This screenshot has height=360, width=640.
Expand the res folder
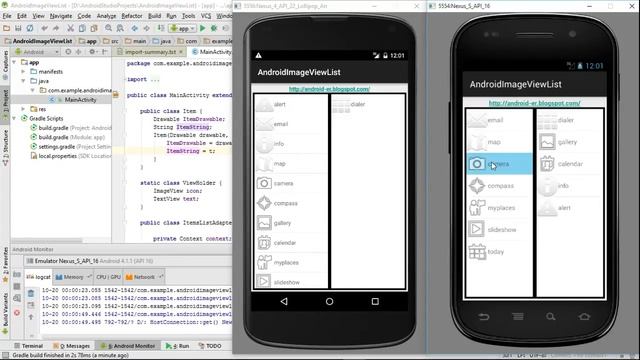point(24,109)
